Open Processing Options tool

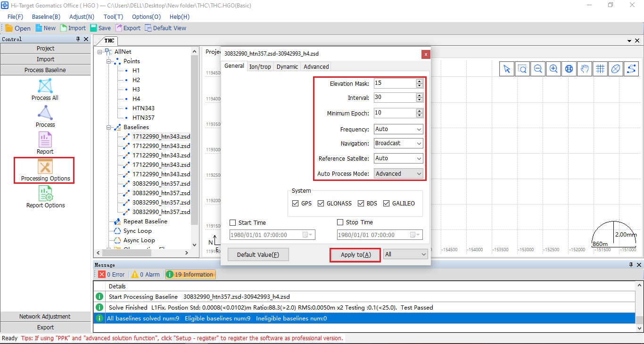[x=45, y=168]
